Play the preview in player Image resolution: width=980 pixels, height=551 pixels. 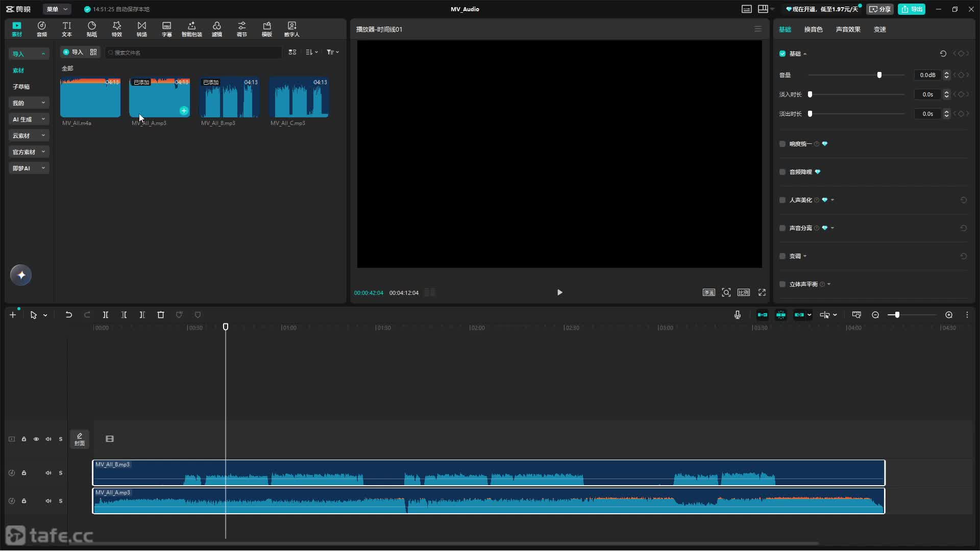tap(559, 292)
